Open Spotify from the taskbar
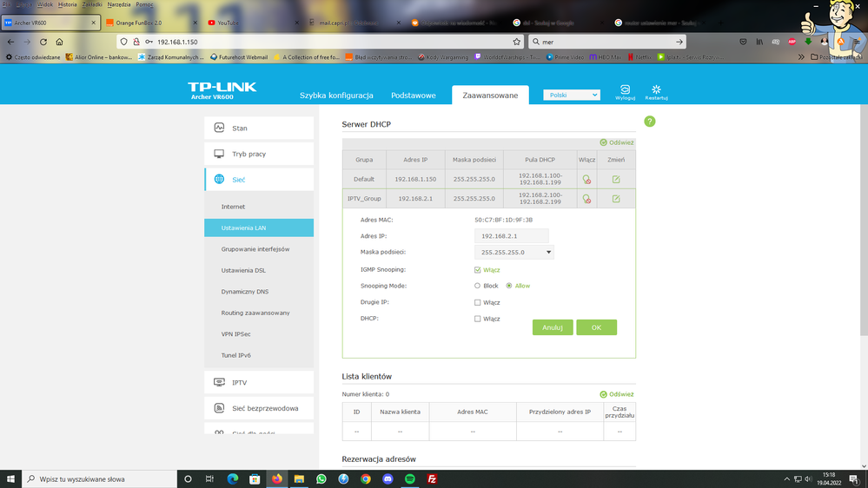The height and width of the screenshot is (488, 868). tap(409, 478)
